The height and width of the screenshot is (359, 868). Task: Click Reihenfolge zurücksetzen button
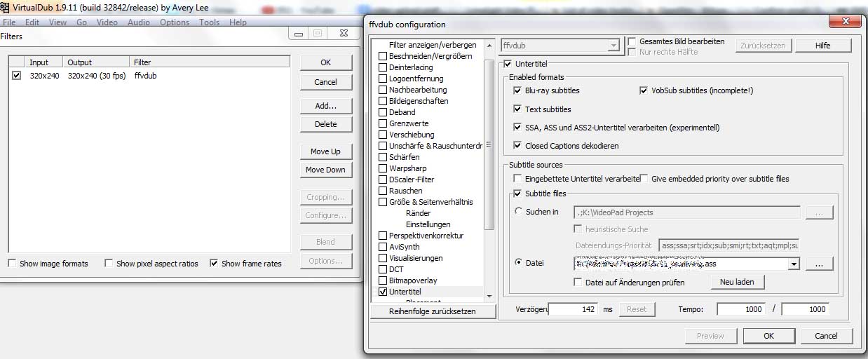(x=433, y=311)
